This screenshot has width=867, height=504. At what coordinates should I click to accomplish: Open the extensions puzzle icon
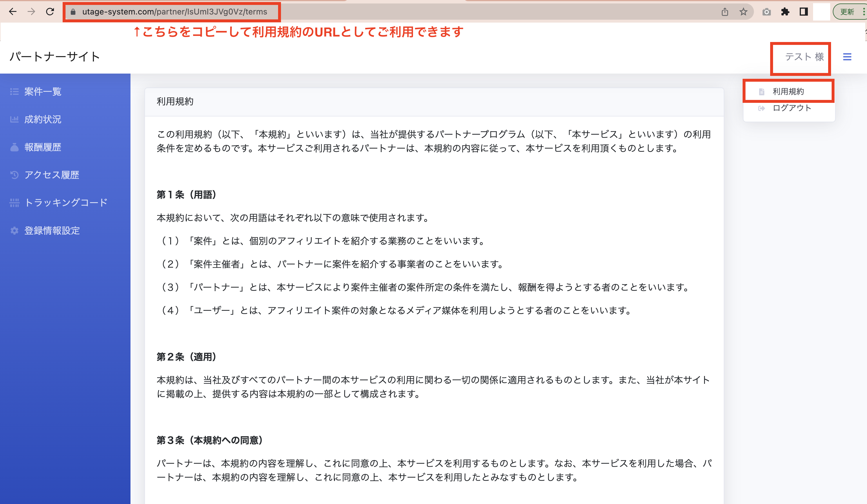point(785,12)
